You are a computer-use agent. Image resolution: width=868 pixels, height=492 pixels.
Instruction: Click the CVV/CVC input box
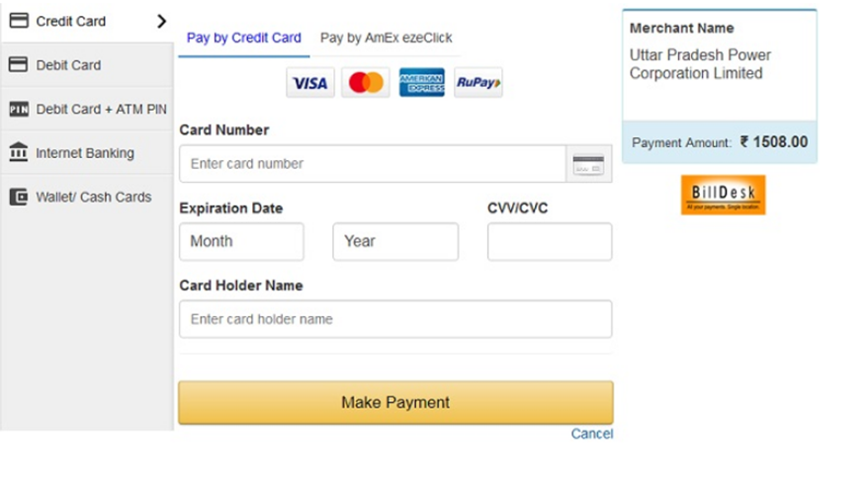[x=550, y=242]
